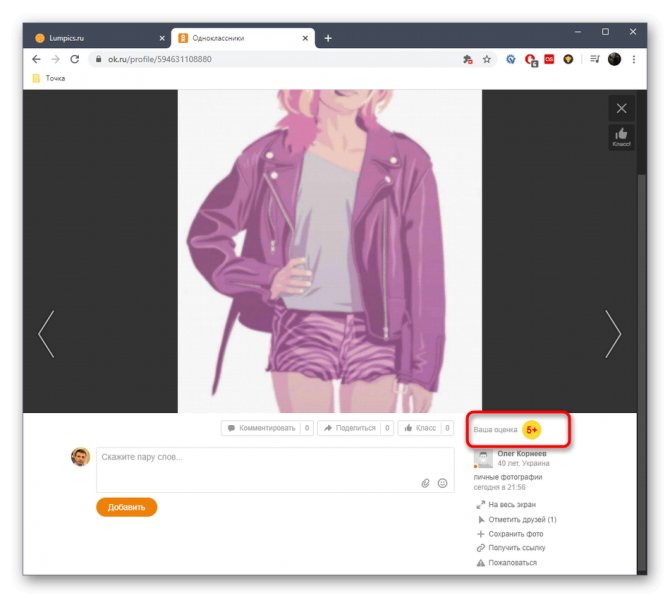The width and height of the screenshot is (670, 598).
Task: Close the photo viewer with the X
Action: point(622,109)
